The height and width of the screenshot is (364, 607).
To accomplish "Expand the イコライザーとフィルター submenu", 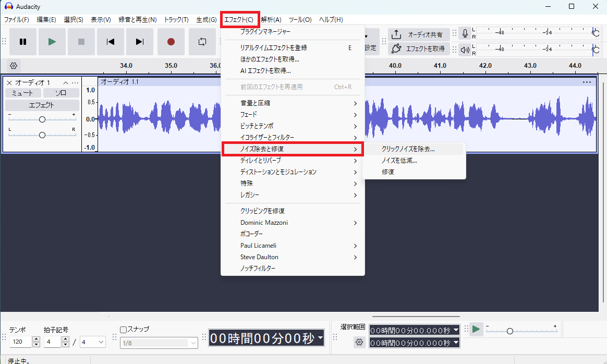I will 293,138.
